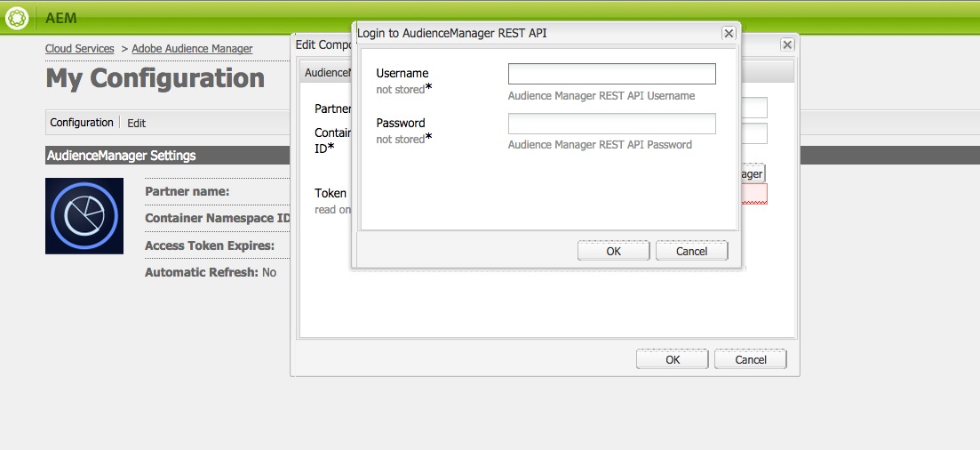Close the Edit Component dialog
The height and width of the screenshot is (450, 980).
tap(787, 45)
